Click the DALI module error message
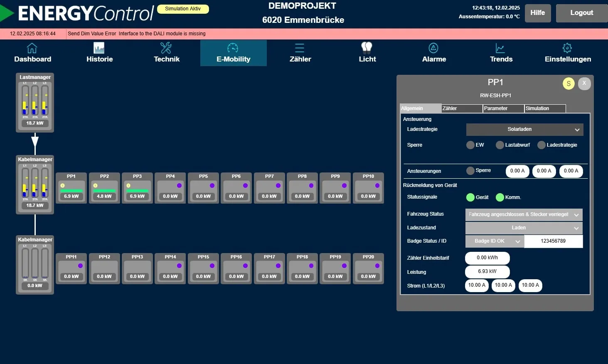Image resolution: width=608 pixels, height=364 pixels. tap(137, 34)
